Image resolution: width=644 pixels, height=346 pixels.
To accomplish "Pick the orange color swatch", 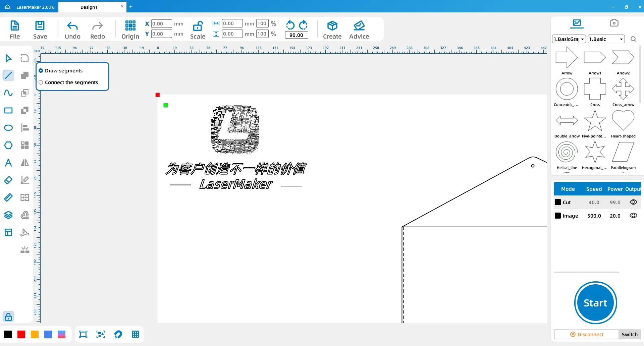I will click(35, 334).
